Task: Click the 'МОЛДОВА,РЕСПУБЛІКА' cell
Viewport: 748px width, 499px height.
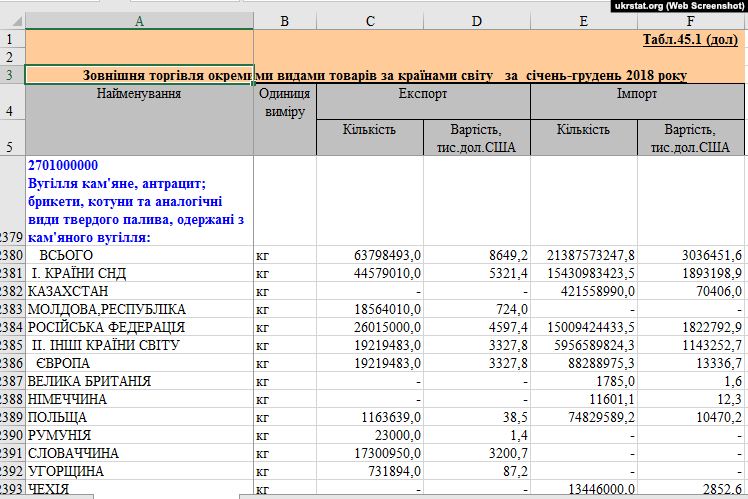Action: pyautogui.click(x=139, y=309)
